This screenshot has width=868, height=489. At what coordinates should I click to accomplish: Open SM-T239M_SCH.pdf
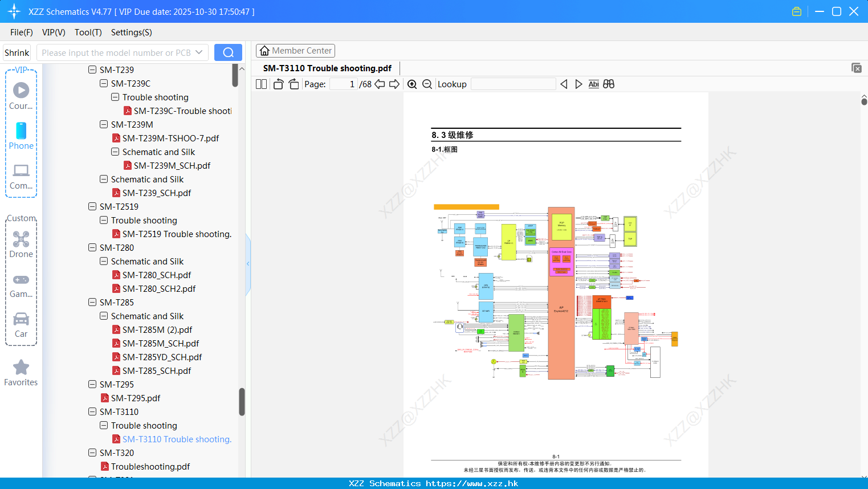point(167,166)
